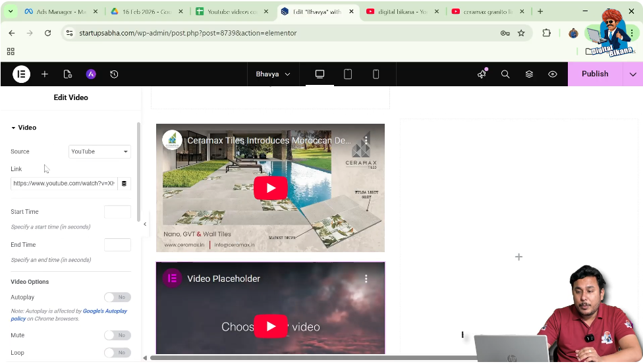Close the Ads Manager tab
Viewport: 643px width, 364px height.
[95, 11]
